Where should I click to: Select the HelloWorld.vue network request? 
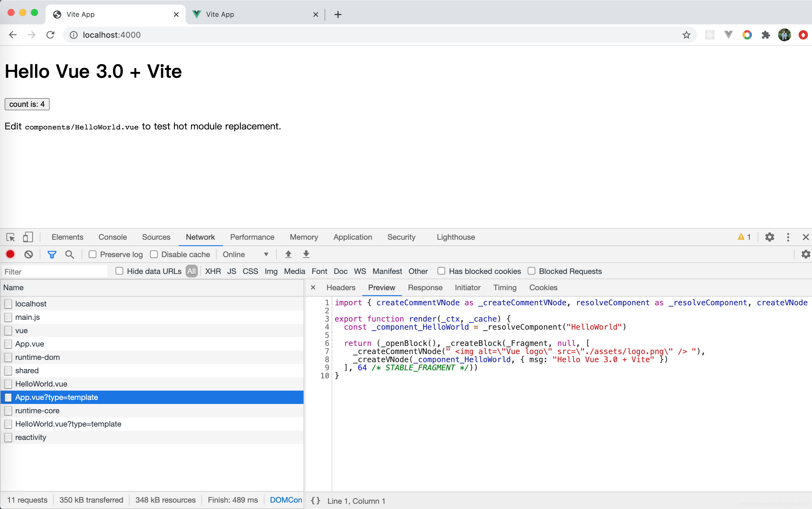(x=41, y=384)
